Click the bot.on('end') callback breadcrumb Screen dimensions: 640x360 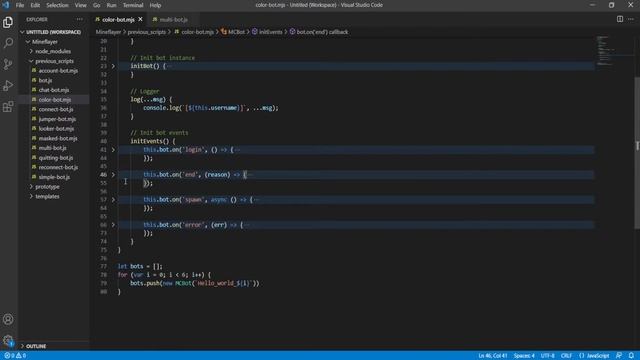click(x=319, y=32)
